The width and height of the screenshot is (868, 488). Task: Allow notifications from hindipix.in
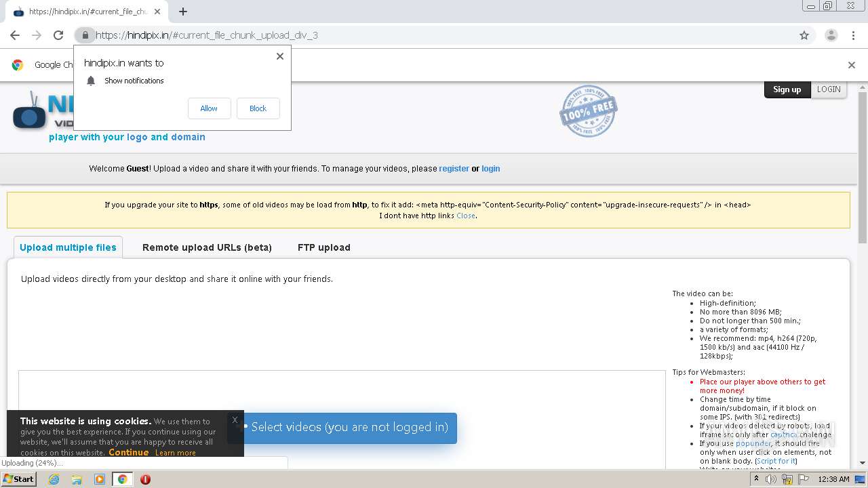[209, 108]
